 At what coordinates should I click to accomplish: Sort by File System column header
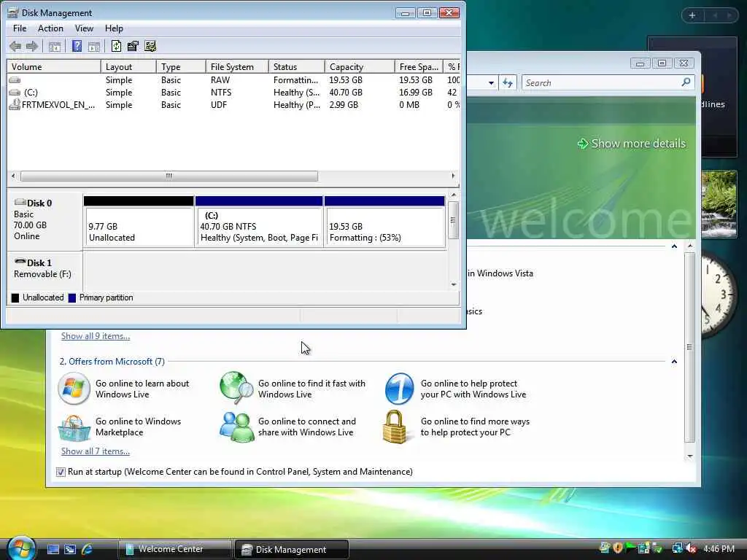pyautogui.click(x=237, y=66)
